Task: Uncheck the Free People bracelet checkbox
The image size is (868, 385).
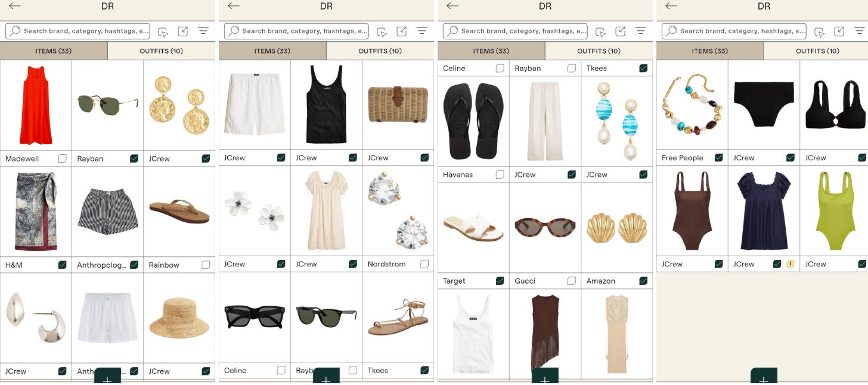Action: [719, 158]
